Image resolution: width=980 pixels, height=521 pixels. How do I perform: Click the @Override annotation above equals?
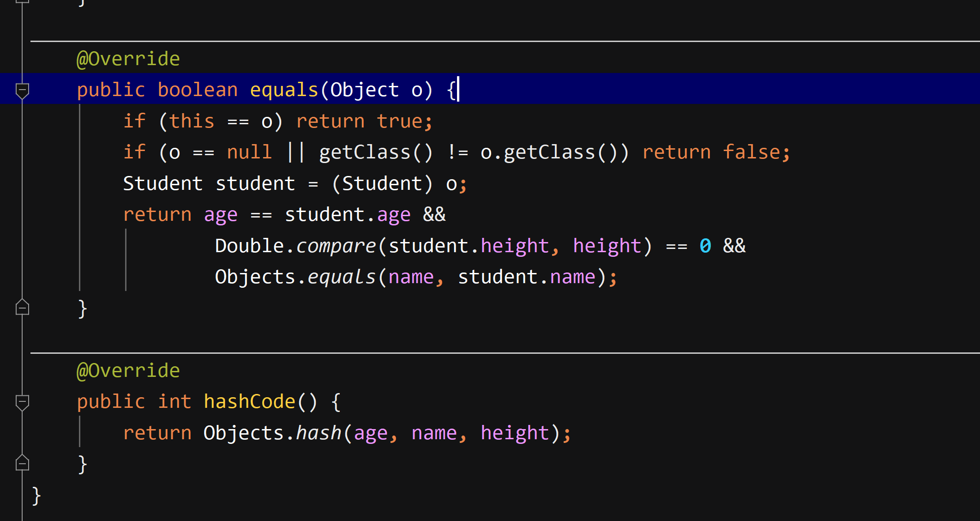click(x=128, y=58)
